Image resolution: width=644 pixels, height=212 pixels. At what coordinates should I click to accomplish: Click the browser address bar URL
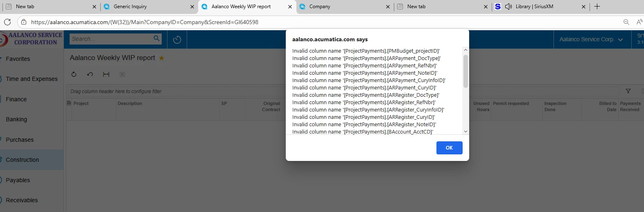point(145,22)
